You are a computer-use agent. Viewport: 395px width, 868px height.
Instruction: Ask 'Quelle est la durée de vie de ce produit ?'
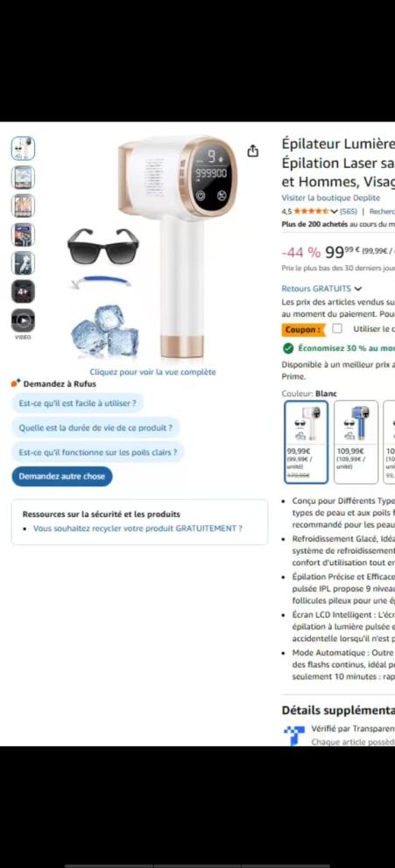click(95, 427)
